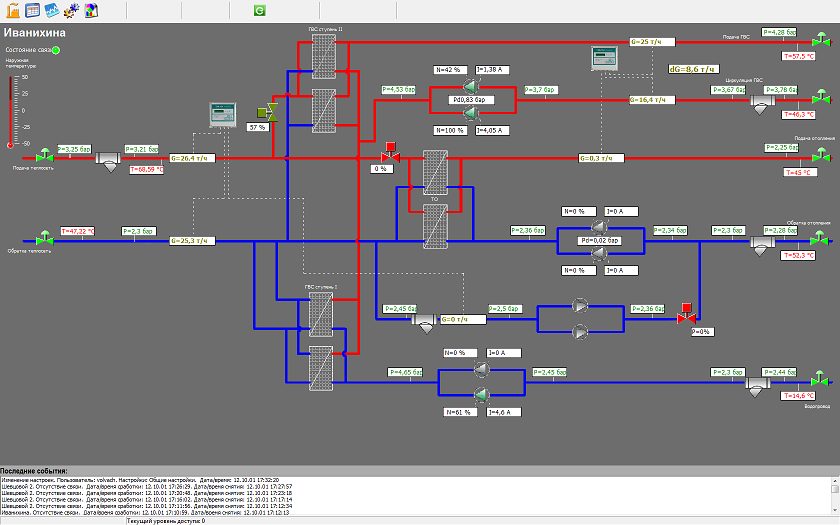Open the trend chart toolbar icon

coord(51,11)
